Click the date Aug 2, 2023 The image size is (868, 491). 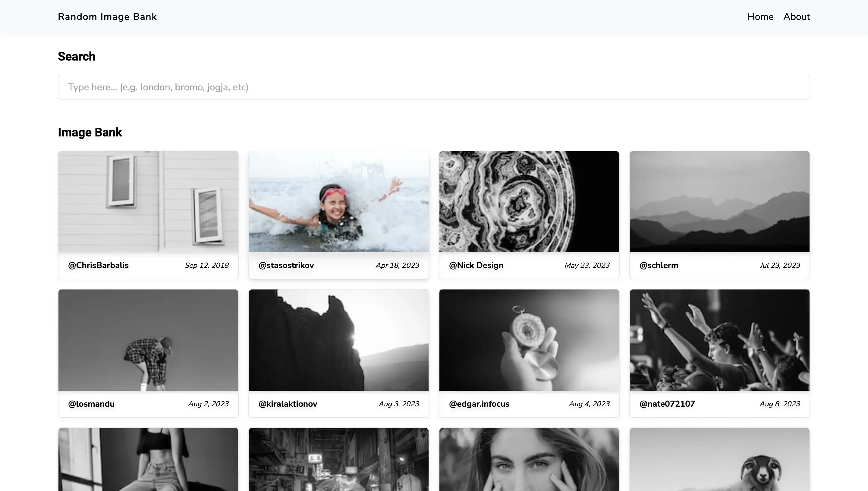(x=208, y=404)
